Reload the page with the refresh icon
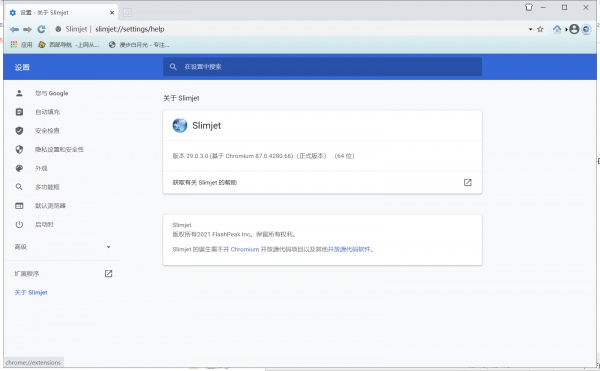This screenshot has width=600, height=371. pyautogui.click(x=41, y=29)
